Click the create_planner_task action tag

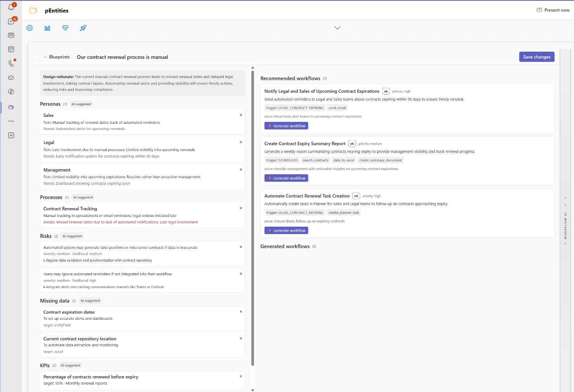(x=344, y=213)
